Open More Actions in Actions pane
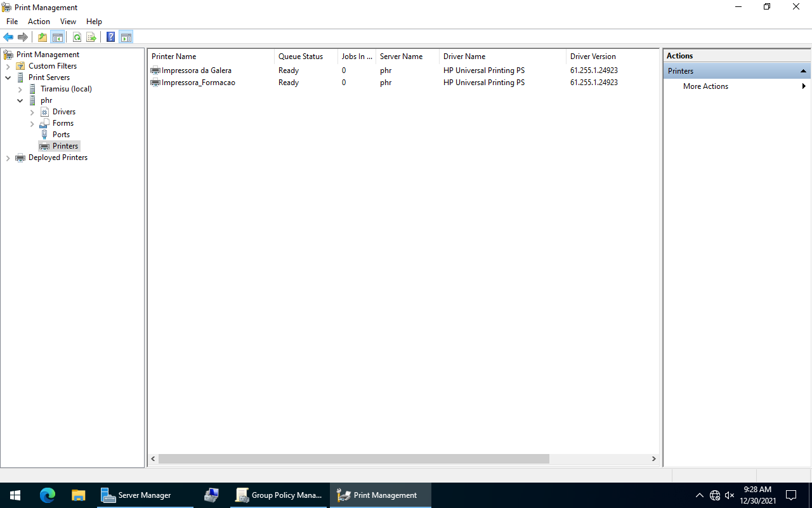Viewport: 812px width, 508px height. pyautogui.click(x=705, y=86)
